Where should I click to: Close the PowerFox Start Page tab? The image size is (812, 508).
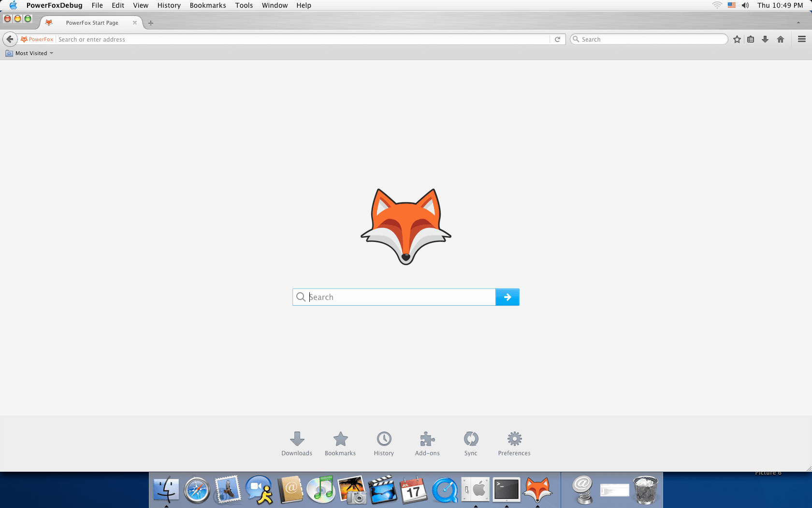(x=135, y=23)
